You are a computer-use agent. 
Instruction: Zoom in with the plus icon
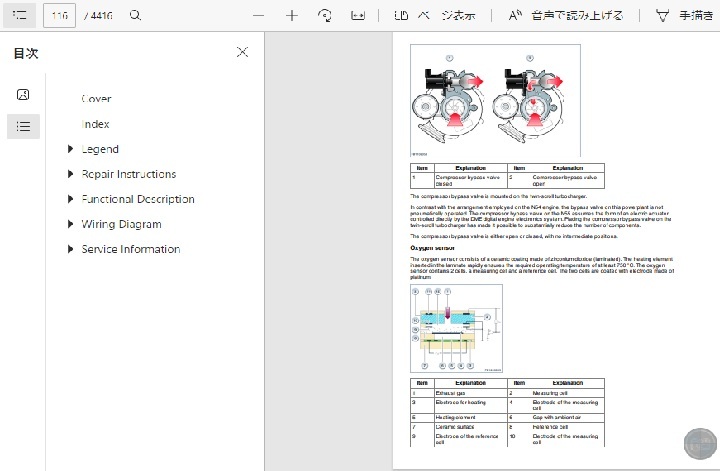click(x=292, y=16)
